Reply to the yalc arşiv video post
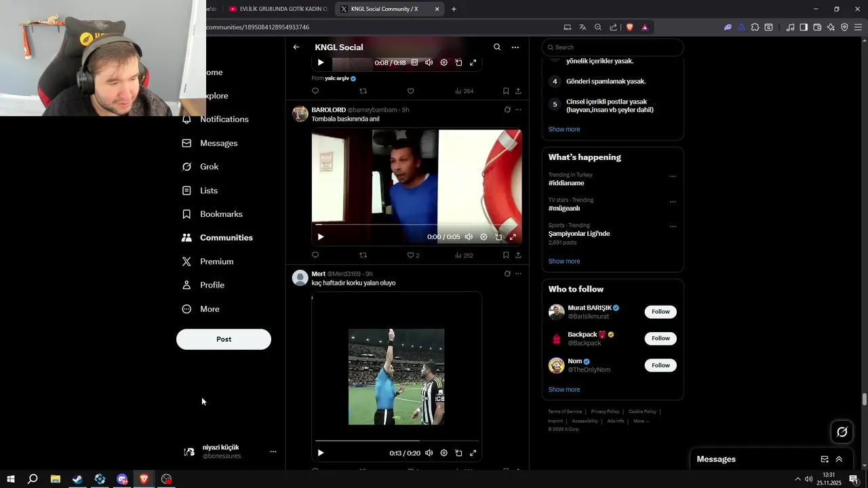The width and height of the screenshot is (868, 488). 315,91
